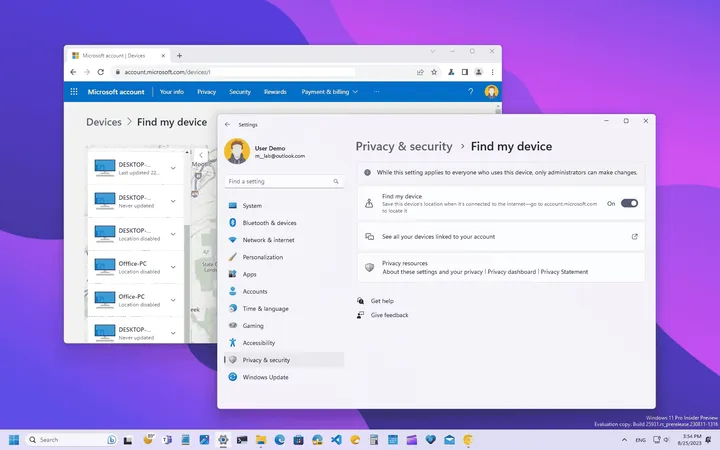Click the Privacy dashboard link
The width and height of the screenshot is (720, 450).
tap(511, 272)
